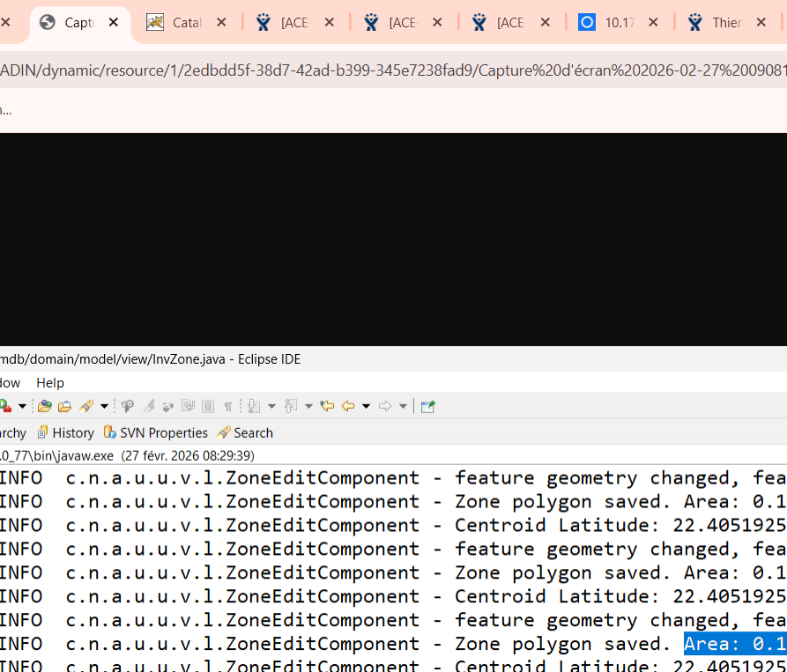Switch to the History view tab
The image size is (787, 672).
coord(65,432)
